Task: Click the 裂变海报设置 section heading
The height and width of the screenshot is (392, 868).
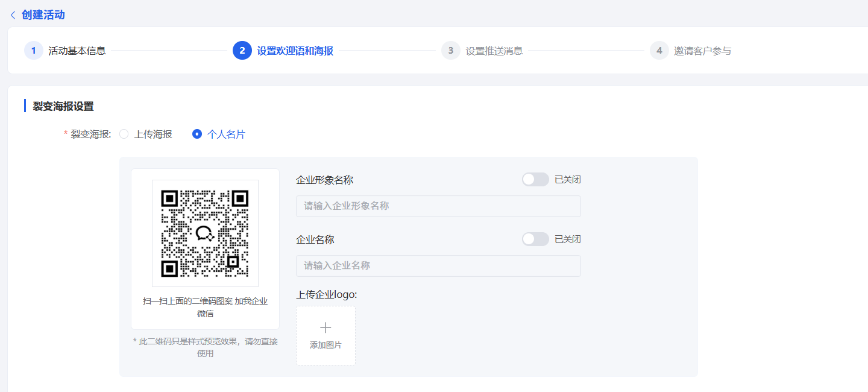Action: [63, 106]
